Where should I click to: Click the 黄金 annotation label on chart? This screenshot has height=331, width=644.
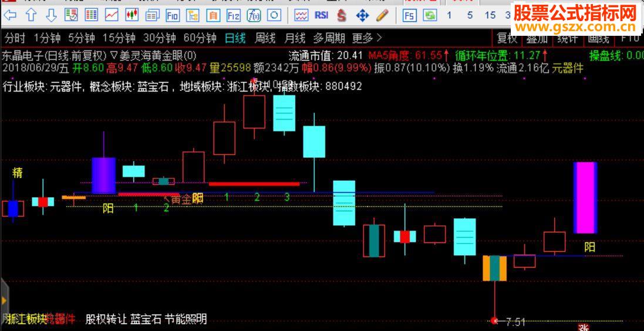pos(181,200)
